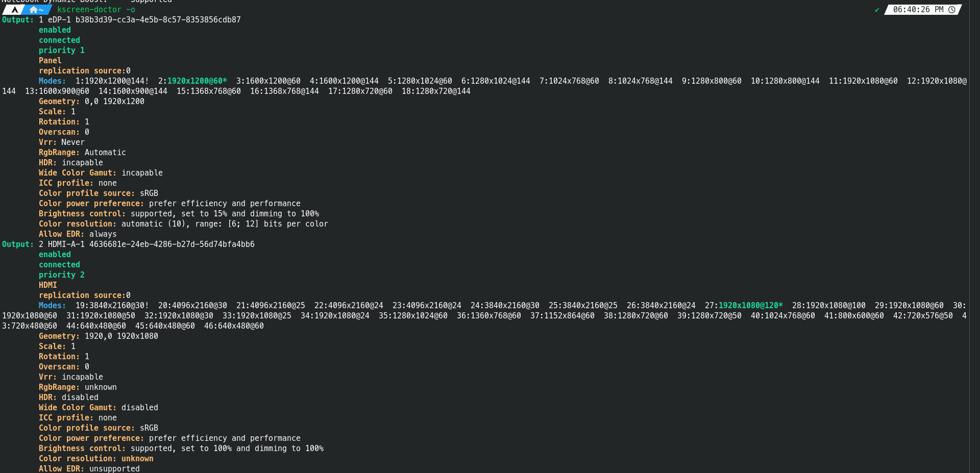The width and height of the screenshot is (980, 473).
Task: Click the HDMI-A-1 output identifier line
Action: 151,244
